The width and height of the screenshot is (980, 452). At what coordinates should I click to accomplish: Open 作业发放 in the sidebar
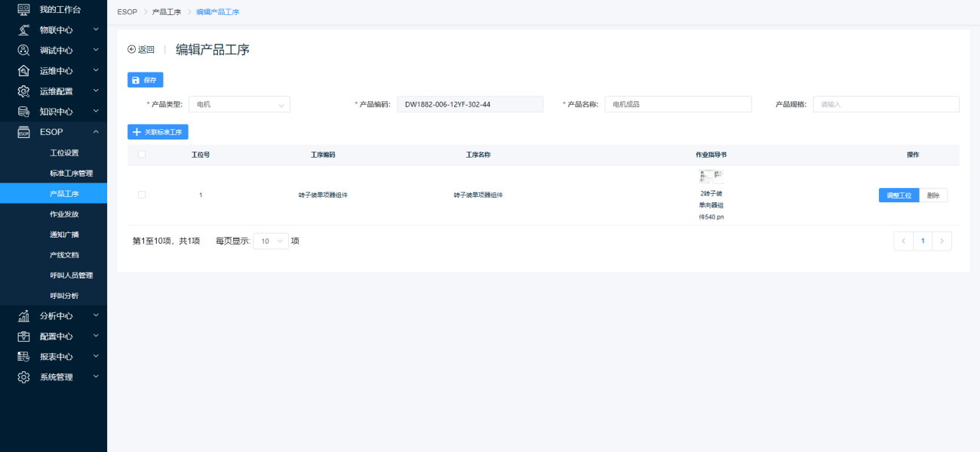point(64,214)
